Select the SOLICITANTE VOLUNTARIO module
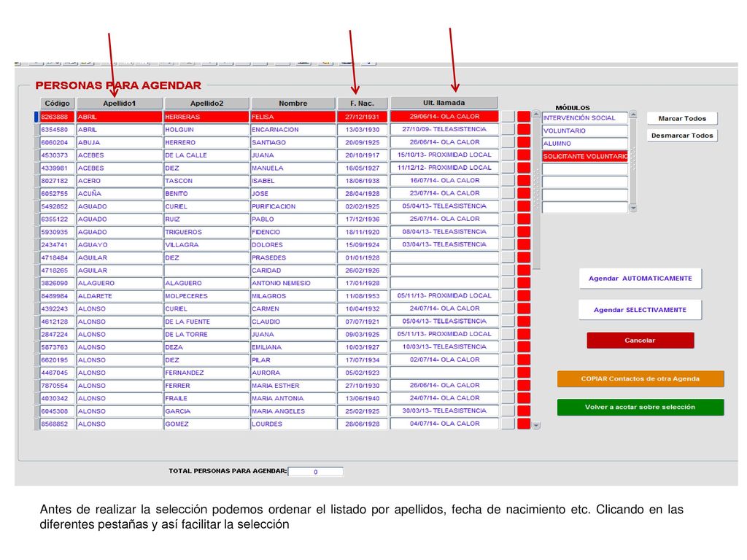 click(585, 157)
